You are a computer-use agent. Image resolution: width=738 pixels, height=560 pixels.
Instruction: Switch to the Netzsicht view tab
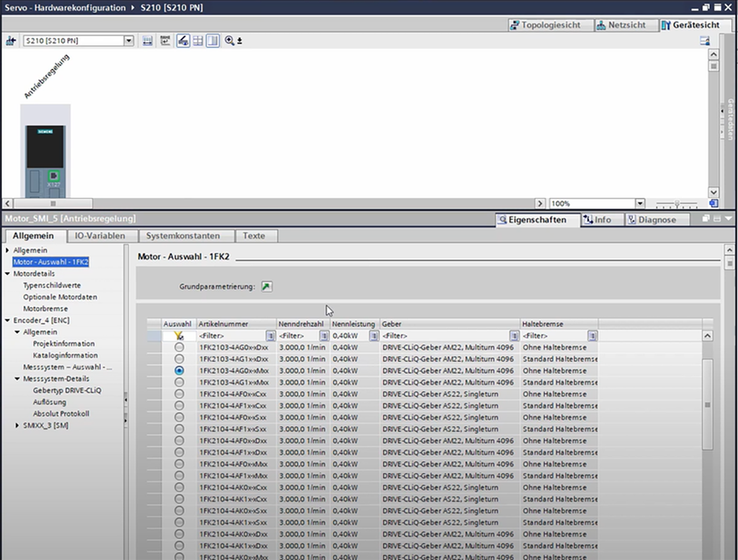(626, 25)
